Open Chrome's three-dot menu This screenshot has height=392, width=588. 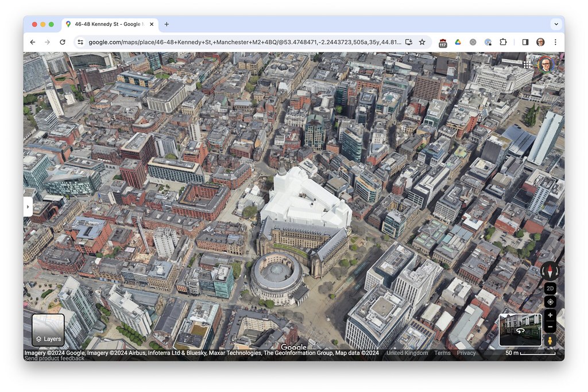555,42
